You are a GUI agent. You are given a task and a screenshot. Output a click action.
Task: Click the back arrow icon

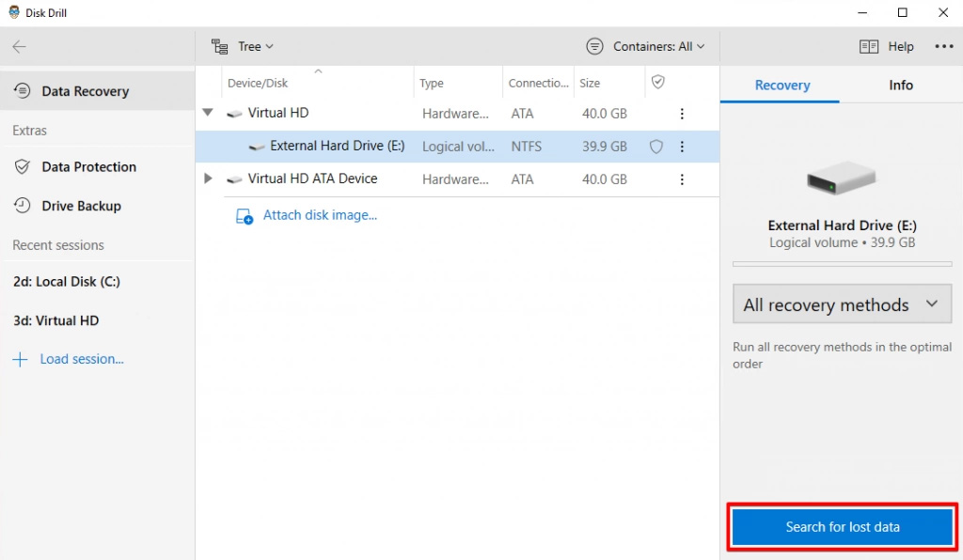[19, 47]
